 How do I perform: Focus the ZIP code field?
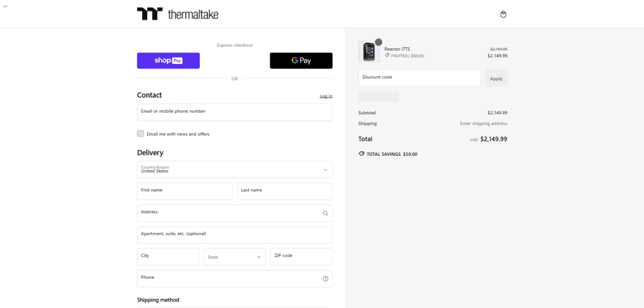pos(301,257)
